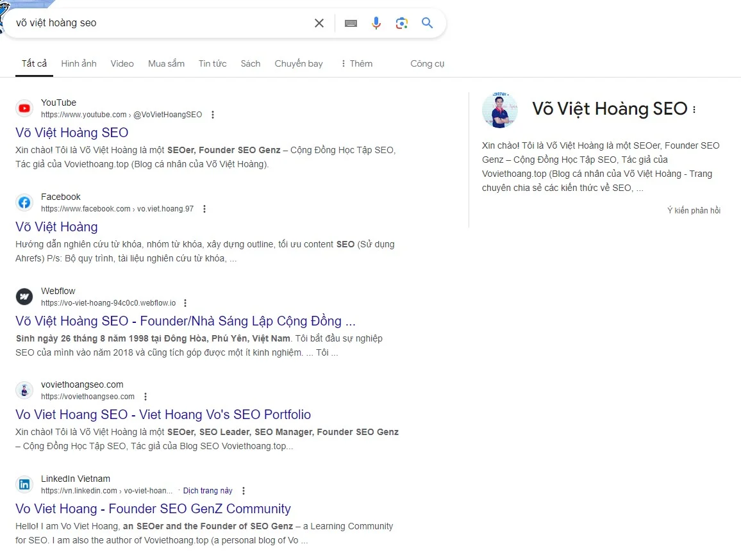
Task: Click the https://voviethoangseo.com URL text
Action: point(87,397)
